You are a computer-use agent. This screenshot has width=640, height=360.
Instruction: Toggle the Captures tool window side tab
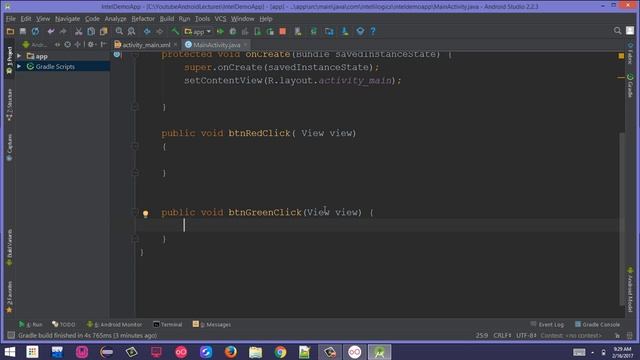click(9, 147)
